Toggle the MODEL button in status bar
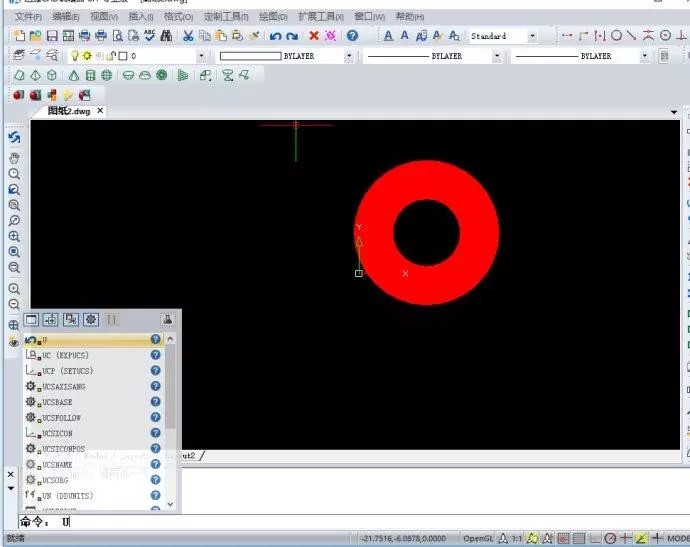 click(678, 538)
